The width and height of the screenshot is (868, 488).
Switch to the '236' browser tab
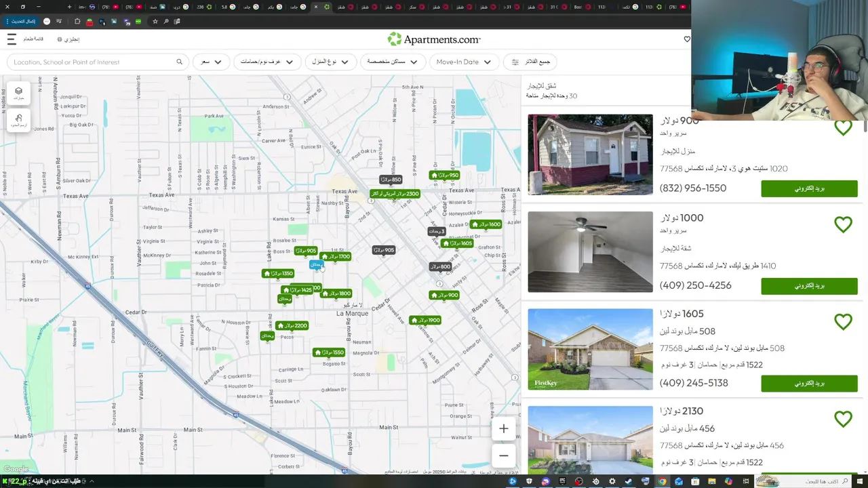(204, 7)
